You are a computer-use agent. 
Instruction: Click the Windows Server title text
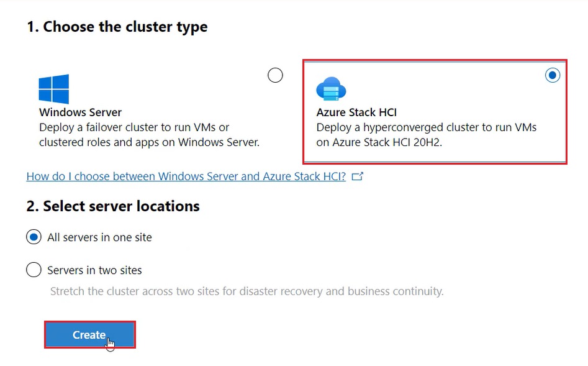[80, 112]
